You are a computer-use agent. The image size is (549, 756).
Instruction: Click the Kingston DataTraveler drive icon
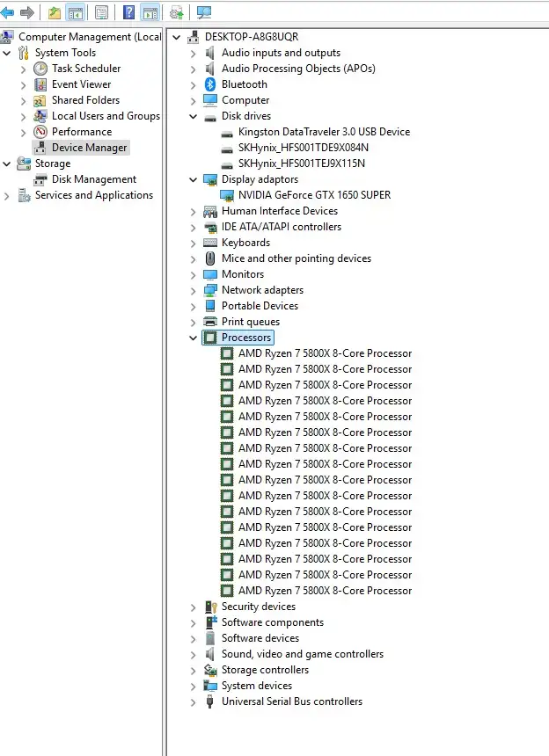pos(227,134)
